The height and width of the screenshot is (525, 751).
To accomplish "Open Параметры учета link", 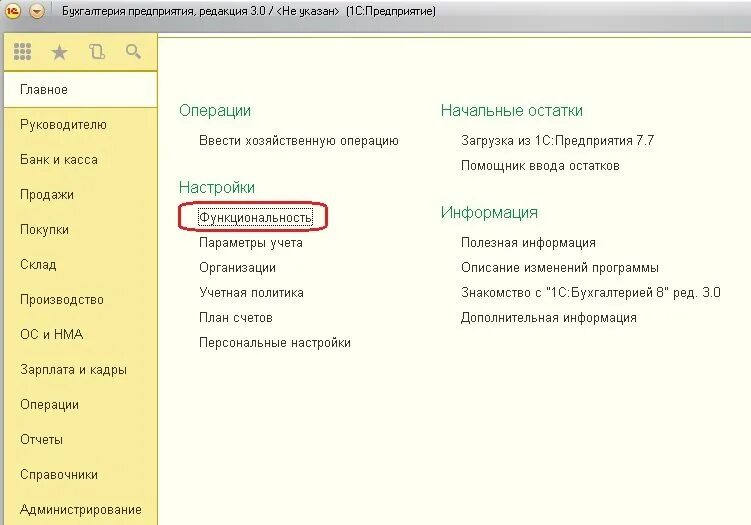I will click(x=251, y=243).
